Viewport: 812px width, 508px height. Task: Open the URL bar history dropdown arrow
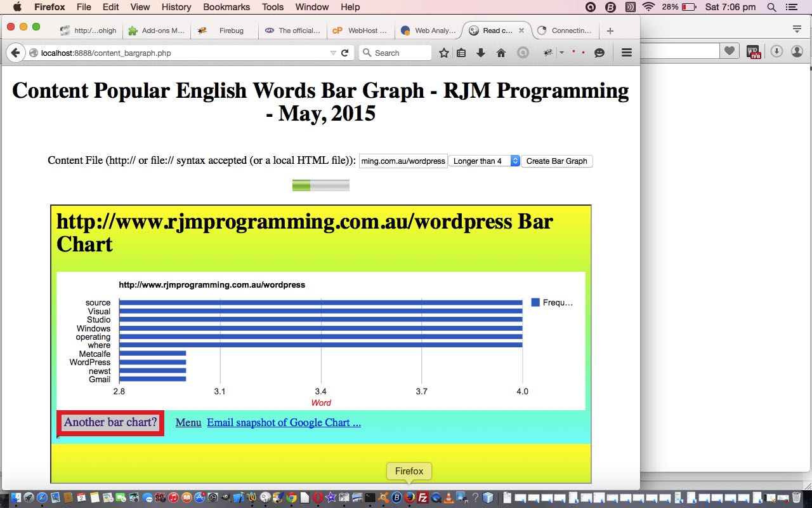click(x=333, y=53)
